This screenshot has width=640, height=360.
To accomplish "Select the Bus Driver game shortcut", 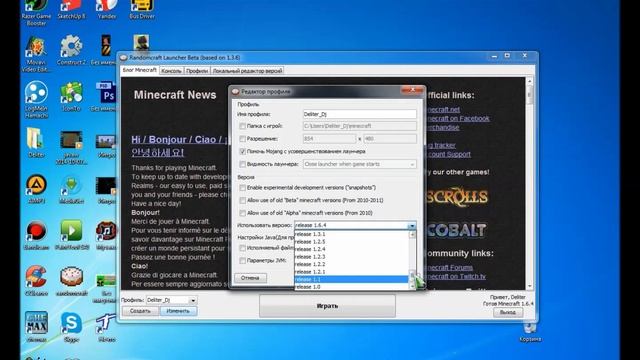I will click(142, 10).
